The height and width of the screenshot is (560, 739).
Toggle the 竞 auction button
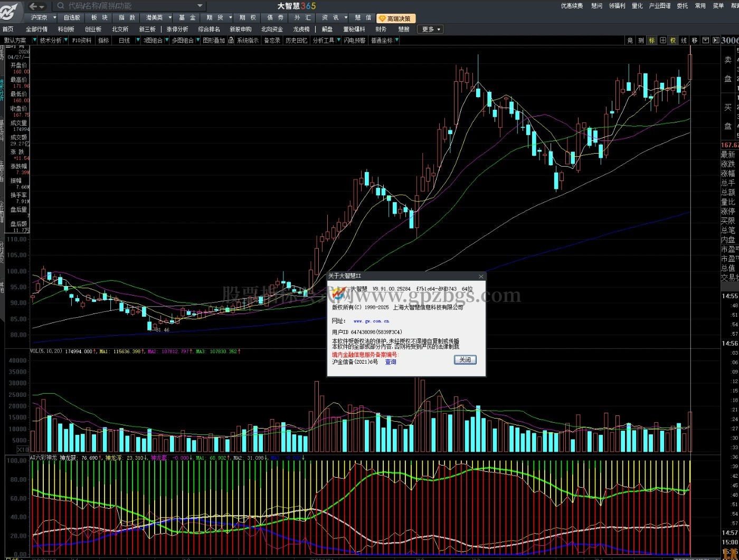[x=630, y=40]
